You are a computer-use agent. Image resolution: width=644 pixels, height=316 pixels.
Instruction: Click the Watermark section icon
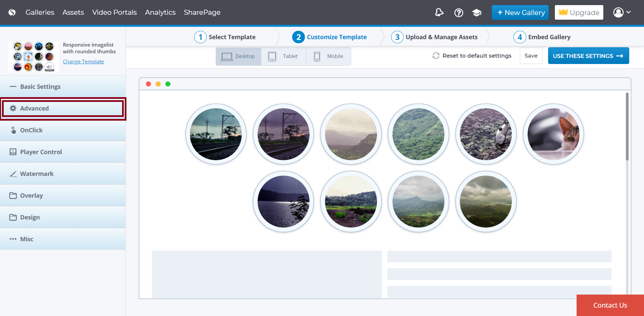[x=13, y=174]
